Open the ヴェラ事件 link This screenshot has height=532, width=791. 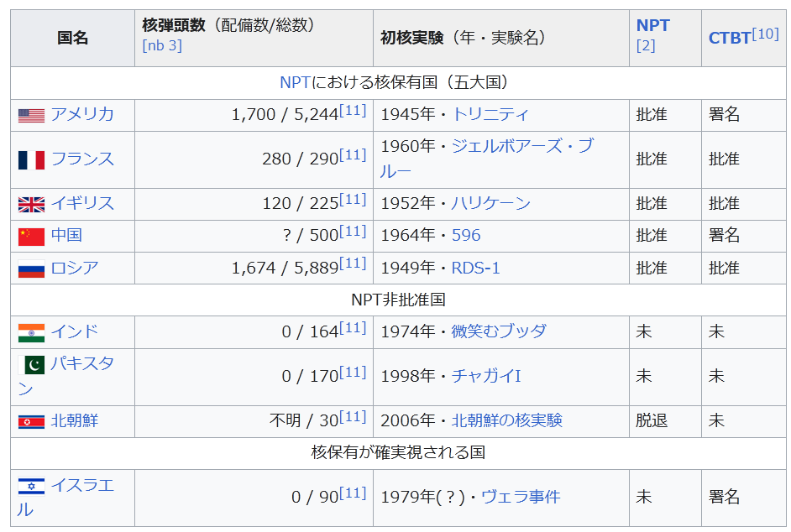[520, 497]
